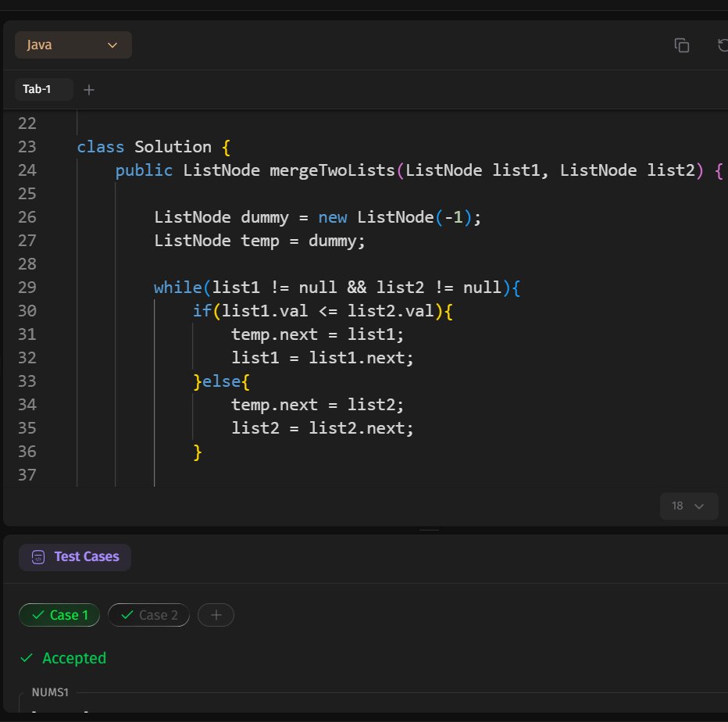Open the Test Cases panel tab
Screen dimensions: 728x722
(x=75, y=556)
